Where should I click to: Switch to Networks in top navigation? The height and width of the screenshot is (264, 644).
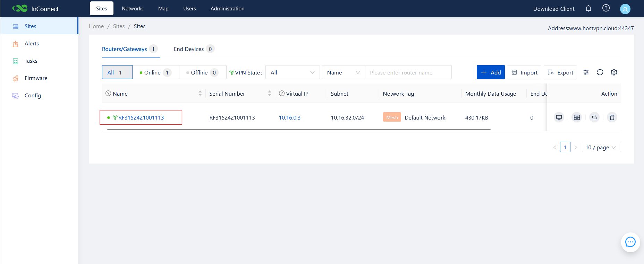pyautogui.click(x=133, y=9)
